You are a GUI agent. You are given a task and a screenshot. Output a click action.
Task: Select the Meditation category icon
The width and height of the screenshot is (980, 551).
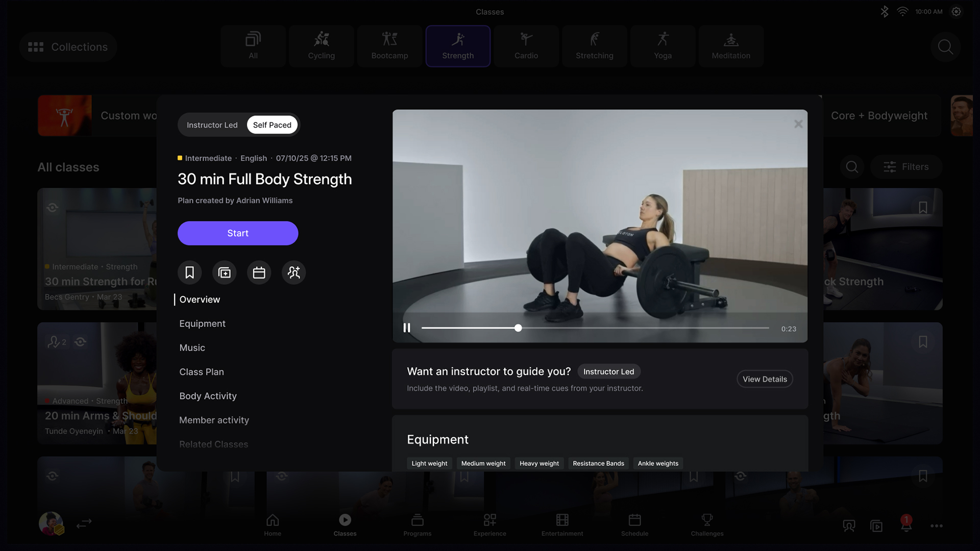(731, 45)
